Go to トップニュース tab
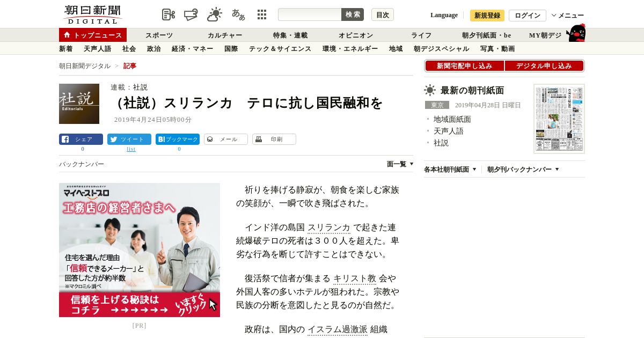The height and width of the screenshot is (338, 644). pyautogui.click(x=93, y=35)
